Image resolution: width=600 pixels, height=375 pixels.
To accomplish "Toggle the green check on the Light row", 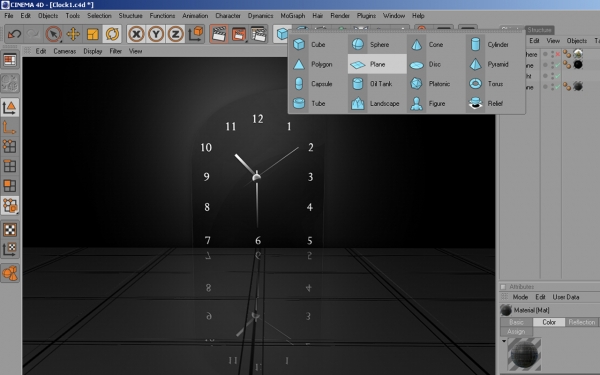I will [558, 76].
